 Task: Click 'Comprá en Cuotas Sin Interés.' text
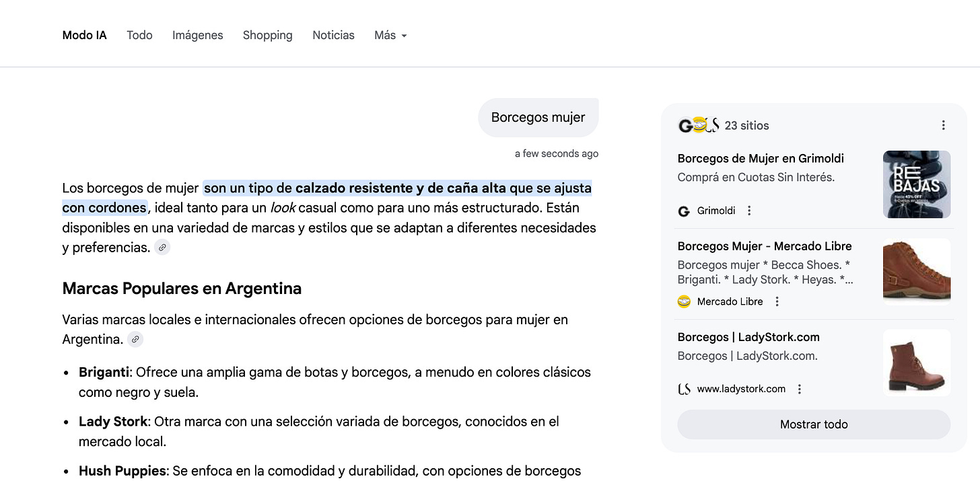click(x=756, y=178)
